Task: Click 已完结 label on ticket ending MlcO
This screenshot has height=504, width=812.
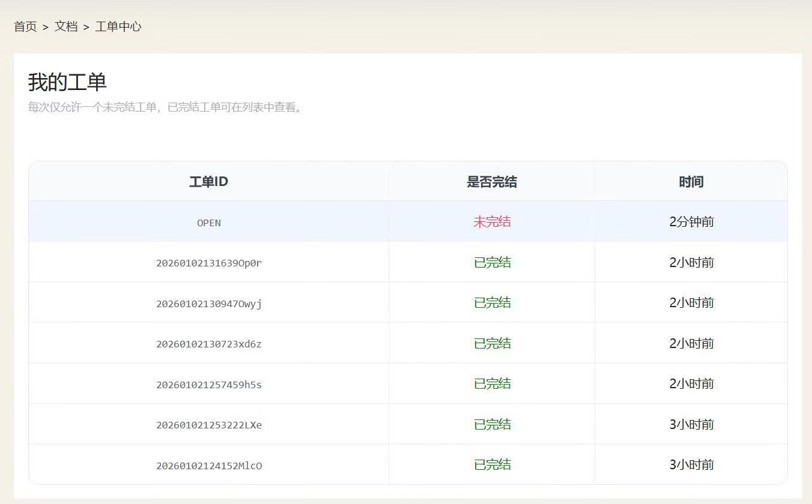Action: pyautogui.click(x=492, y=464)
